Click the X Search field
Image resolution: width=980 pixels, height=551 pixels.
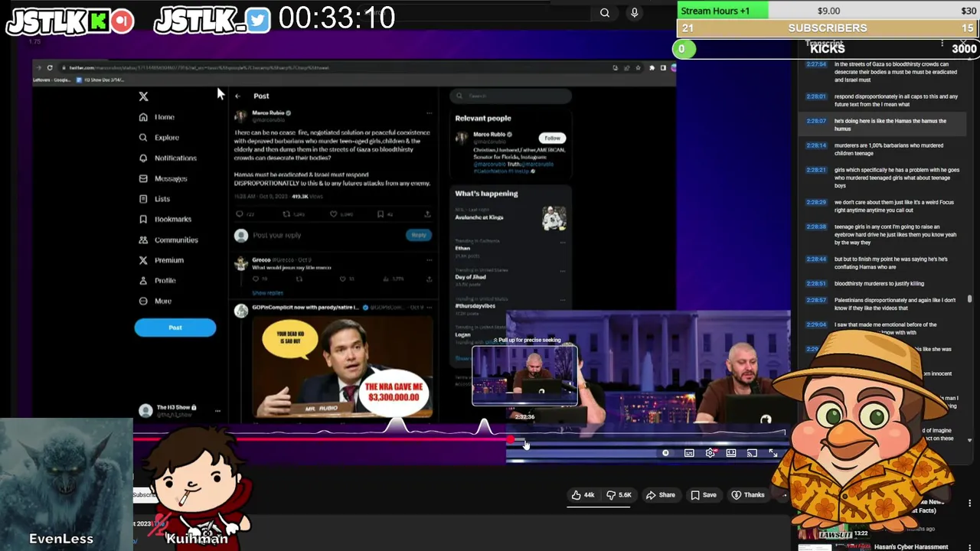click(511, 96)
